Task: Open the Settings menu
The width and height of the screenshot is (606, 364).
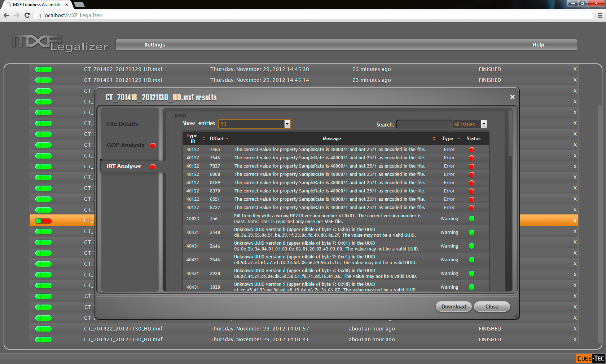Action: (x=155, y=45)
